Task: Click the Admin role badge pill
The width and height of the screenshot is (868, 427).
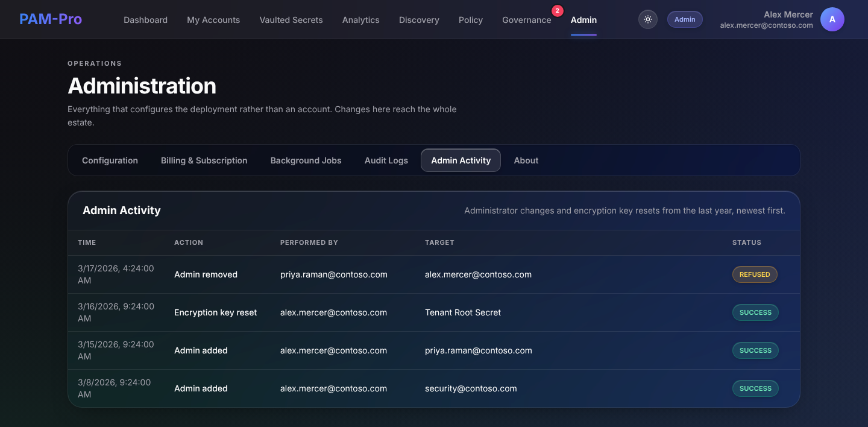Action: point(685,19)
